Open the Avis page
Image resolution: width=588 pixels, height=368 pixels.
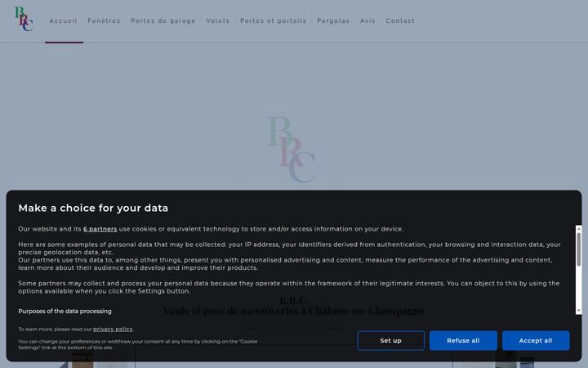pos(367,20)
